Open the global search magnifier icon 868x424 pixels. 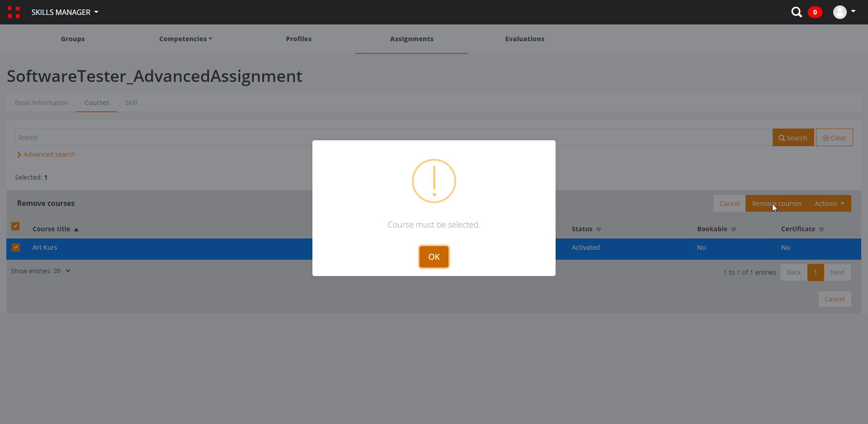click(x=796, y=12)
